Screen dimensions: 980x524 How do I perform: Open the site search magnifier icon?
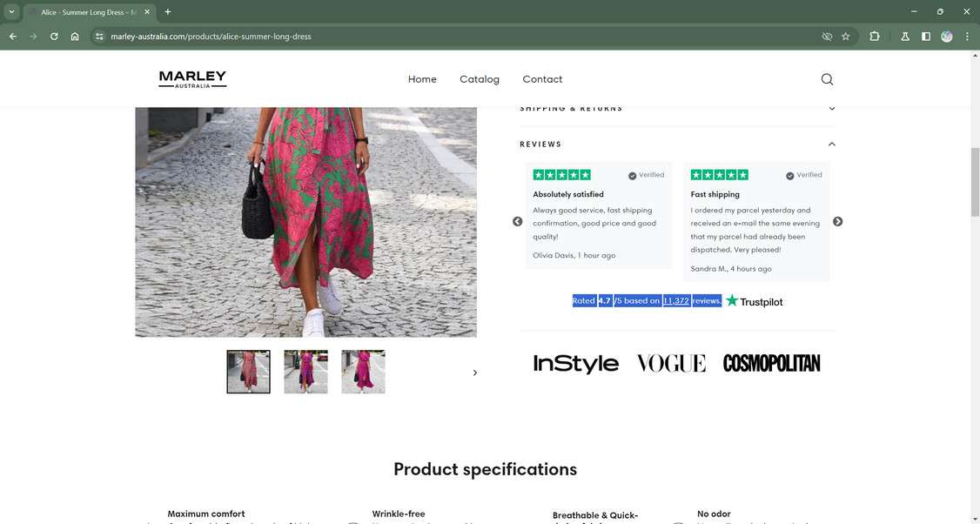click(x=826, y=78)
